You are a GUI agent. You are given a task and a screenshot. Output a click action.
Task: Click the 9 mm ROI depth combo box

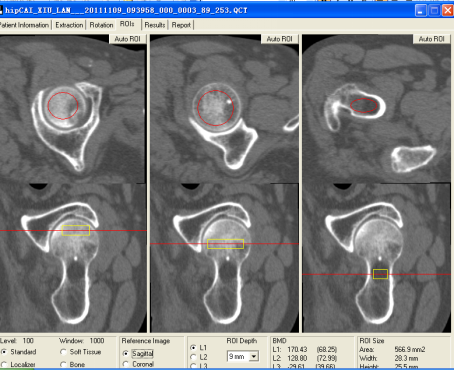[x=243, y=356]
